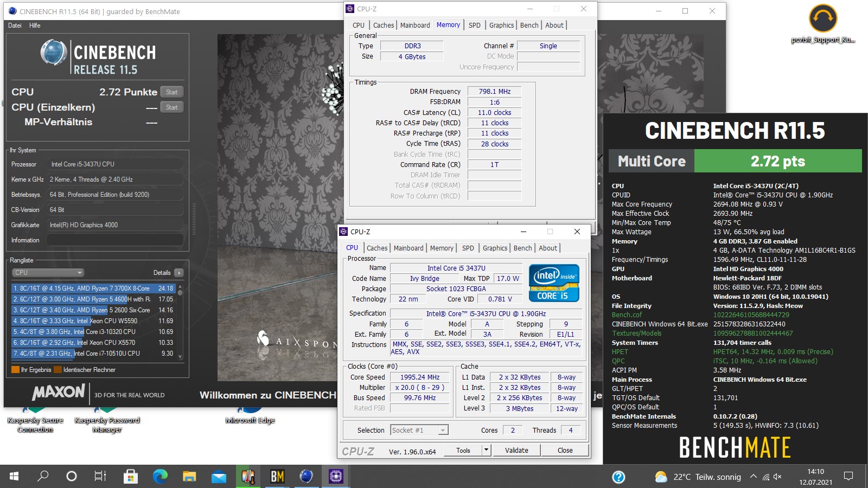Open About tab in upper CPU-Z window
The width and height of the screenshot is (868, 488).
pos(554,25)
